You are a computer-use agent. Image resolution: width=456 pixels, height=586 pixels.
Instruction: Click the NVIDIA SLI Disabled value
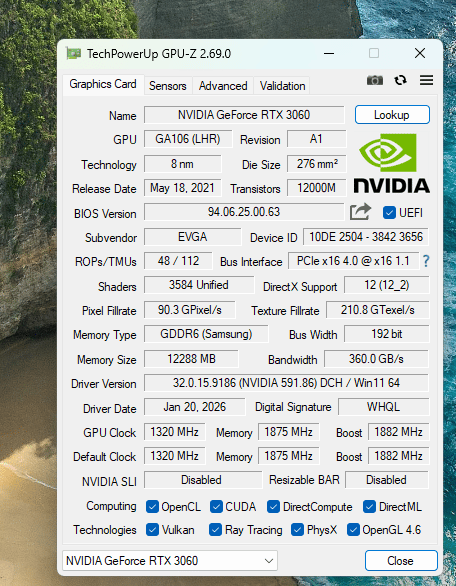coord(203,480)
